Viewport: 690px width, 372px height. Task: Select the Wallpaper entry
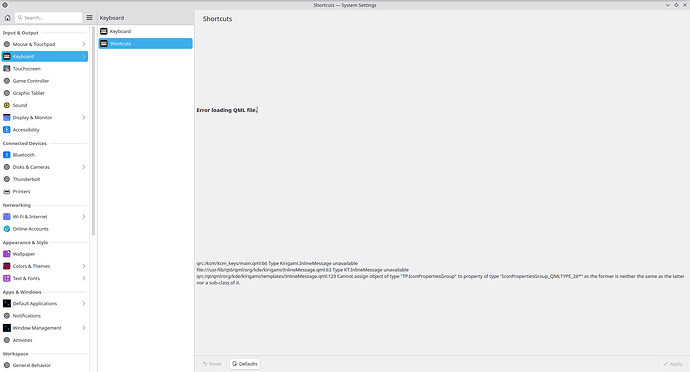44,254
